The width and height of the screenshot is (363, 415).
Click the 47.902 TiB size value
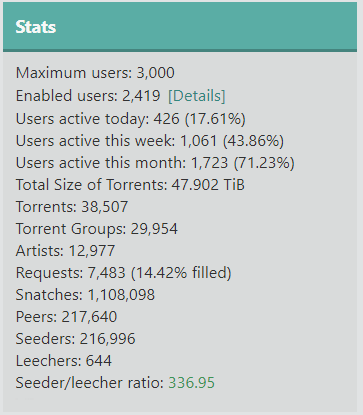point(208,185)
